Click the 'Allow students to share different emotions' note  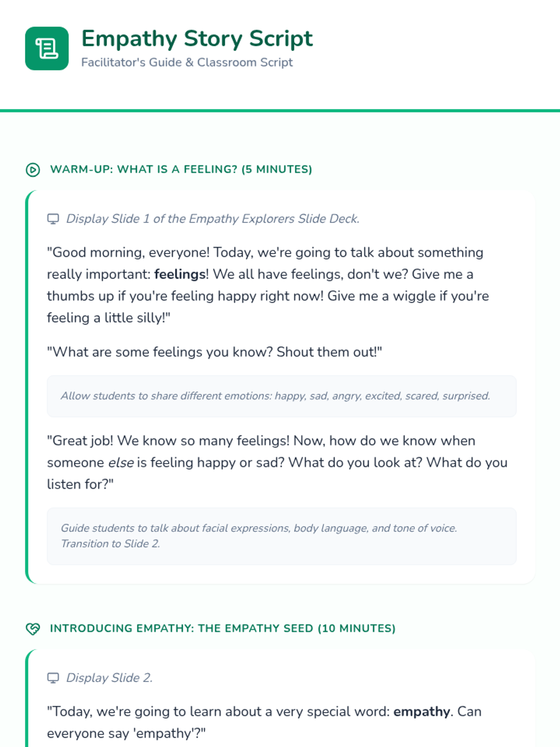(275, 396)
